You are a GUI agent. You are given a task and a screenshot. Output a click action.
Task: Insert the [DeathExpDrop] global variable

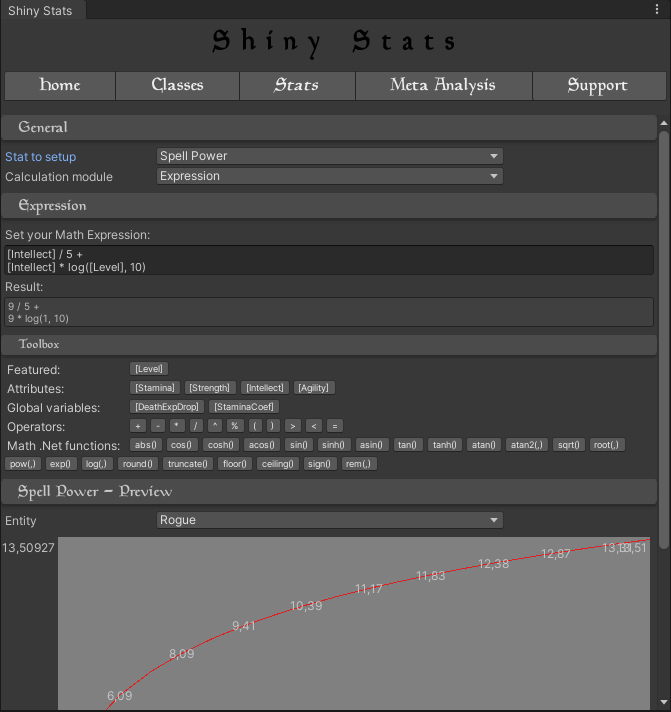tap(167, 407)
